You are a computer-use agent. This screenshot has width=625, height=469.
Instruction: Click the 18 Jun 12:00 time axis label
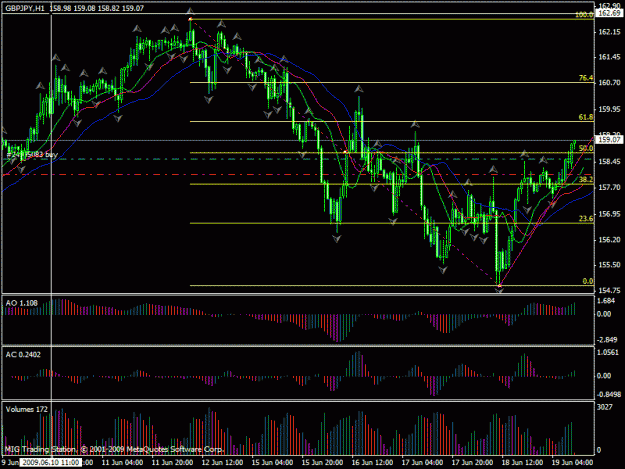pyautogui.click(x=522, y=463)
